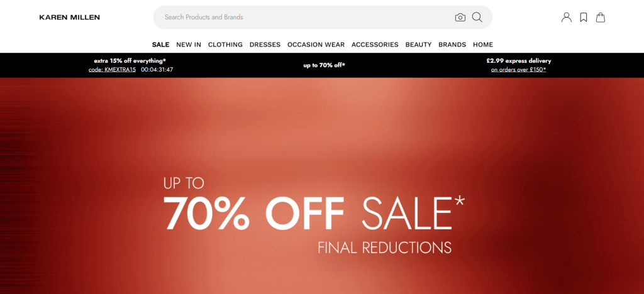Screen dimensions: 644x294
Task: Click the Karen Millen logo
Action: pyautogui.click(x=69, y=17)
